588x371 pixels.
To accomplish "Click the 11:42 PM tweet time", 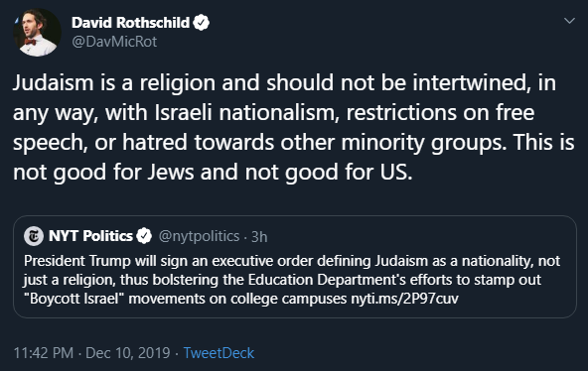I will click(x=44, y=353).
